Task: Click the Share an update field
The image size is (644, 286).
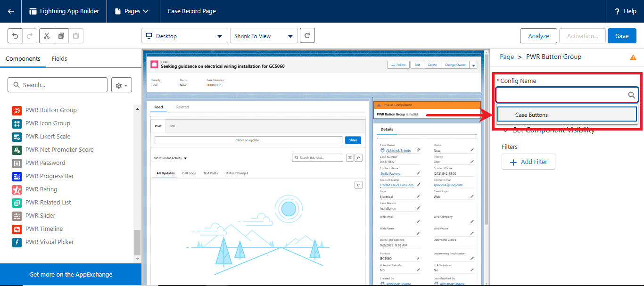Action: coord(248,140)
